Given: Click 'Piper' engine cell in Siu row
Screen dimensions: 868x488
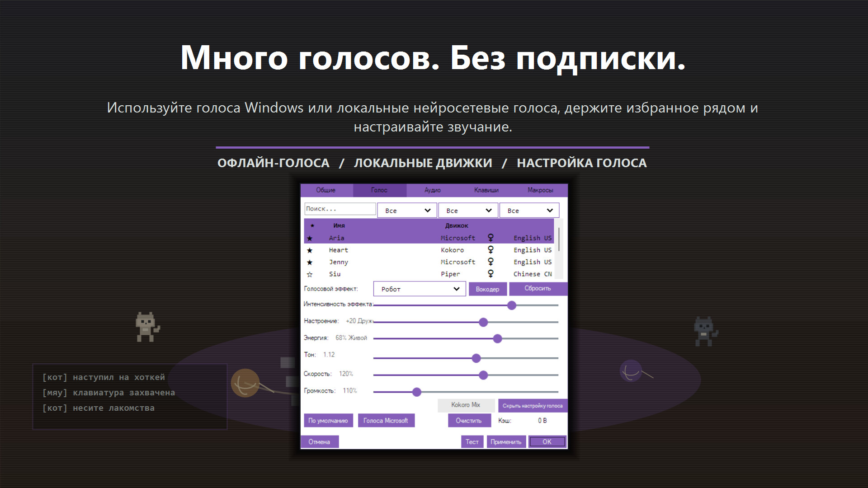Looking at the screenshot, I should click(450, 274).
